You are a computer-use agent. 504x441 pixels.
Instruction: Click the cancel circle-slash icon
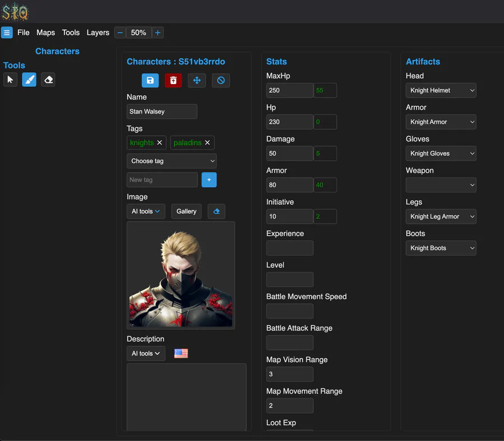221,80
